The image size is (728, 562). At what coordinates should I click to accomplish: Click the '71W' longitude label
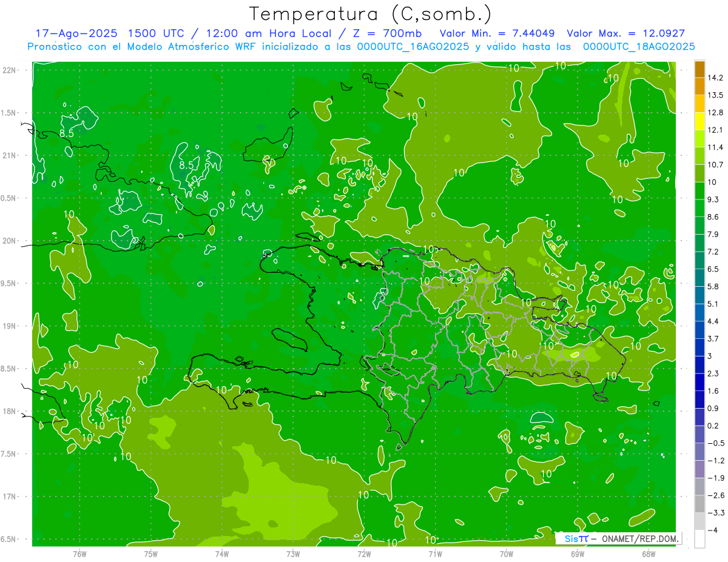(435, 554)
